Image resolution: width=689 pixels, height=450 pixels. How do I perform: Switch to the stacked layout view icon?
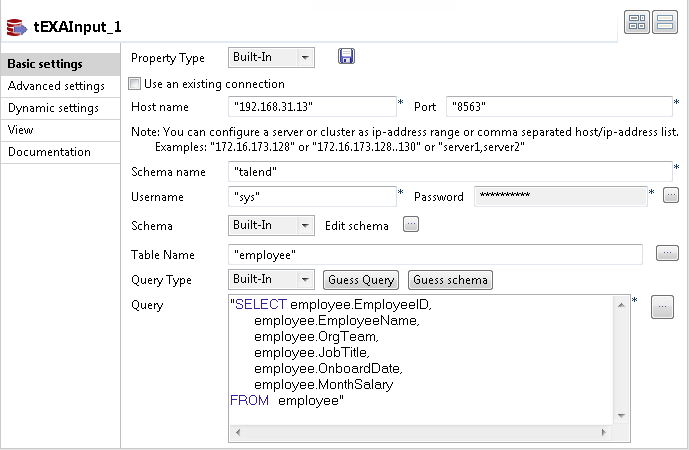click(x=663, y=23)
